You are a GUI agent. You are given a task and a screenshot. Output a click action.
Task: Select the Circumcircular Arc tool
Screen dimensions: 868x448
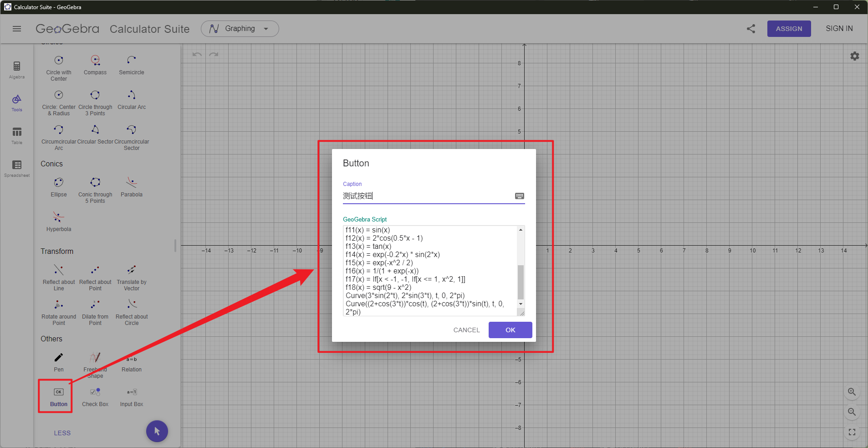click(x=59, y=137)
